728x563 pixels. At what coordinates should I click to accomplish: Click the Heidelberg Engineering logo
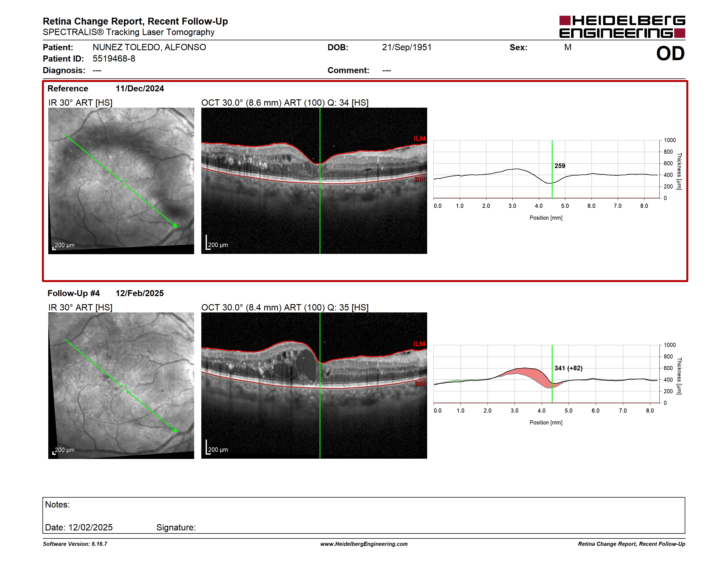click(622, 27)
